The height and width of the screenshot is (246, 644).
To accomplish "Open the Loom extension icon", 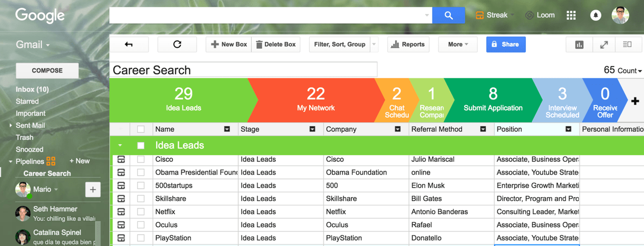I will click(529, 15).
